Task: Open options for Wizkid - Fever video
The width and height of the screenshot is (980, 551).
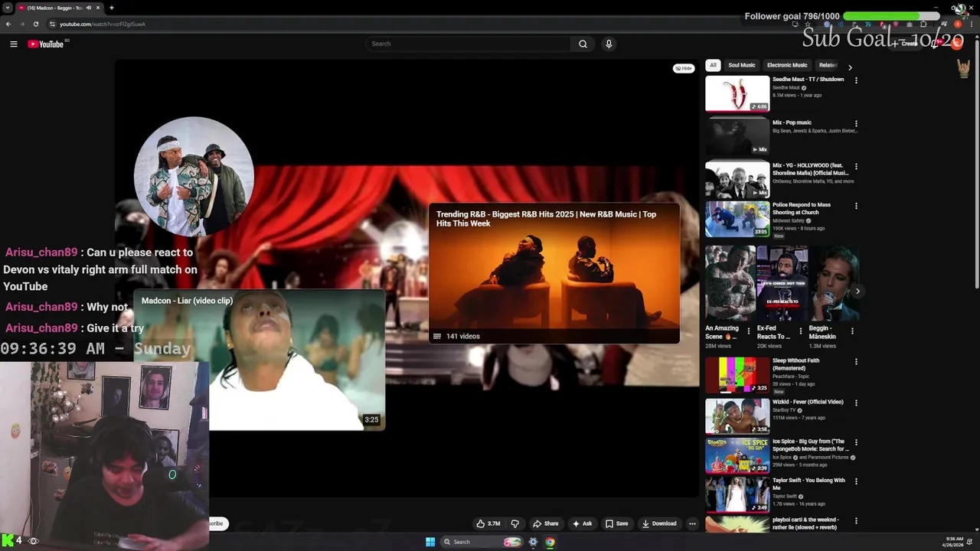Action: tap(856, 403)
